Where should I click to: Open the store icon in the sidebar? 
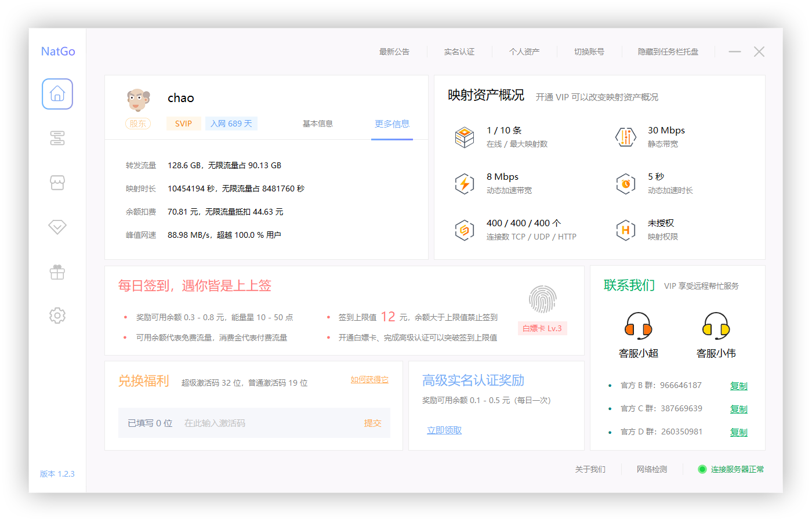coord(57,182)
